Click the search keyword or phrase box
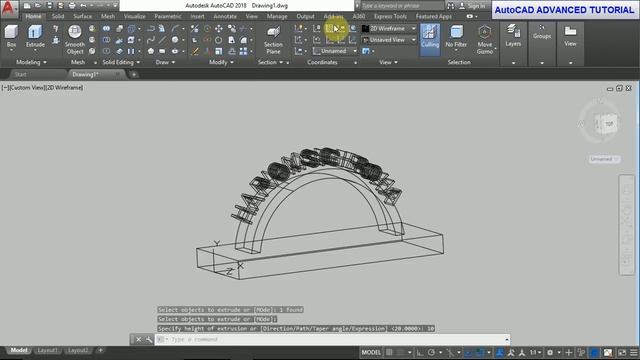The height and width of the screenshot is (360, 640). coord(402,6)
